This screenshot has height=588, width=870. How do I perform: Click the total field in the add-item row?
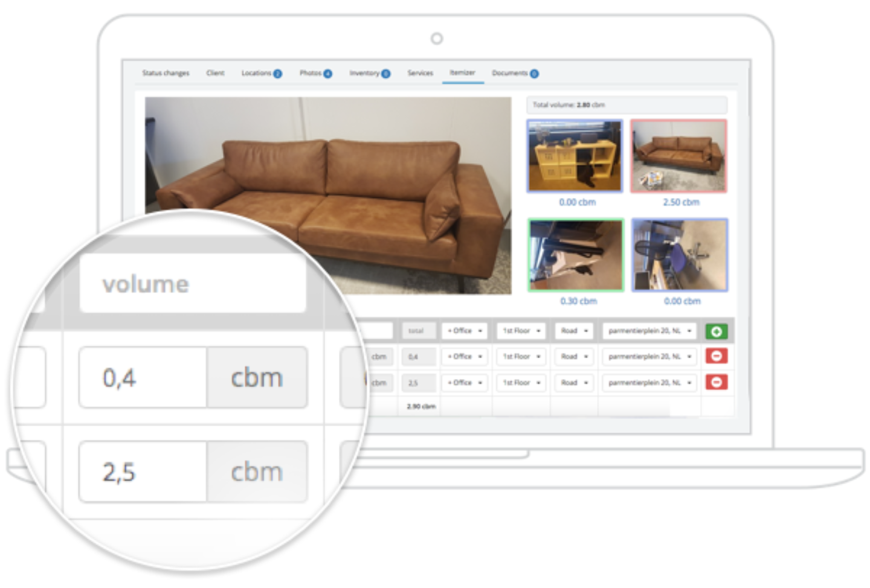pos(418,331)
